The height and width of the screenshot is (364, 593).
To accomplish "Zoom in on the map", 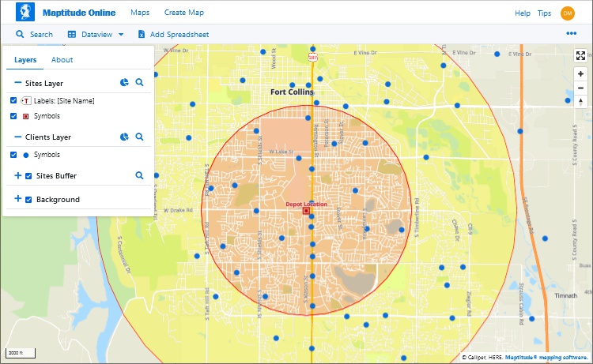I will (x=581, y=73).
